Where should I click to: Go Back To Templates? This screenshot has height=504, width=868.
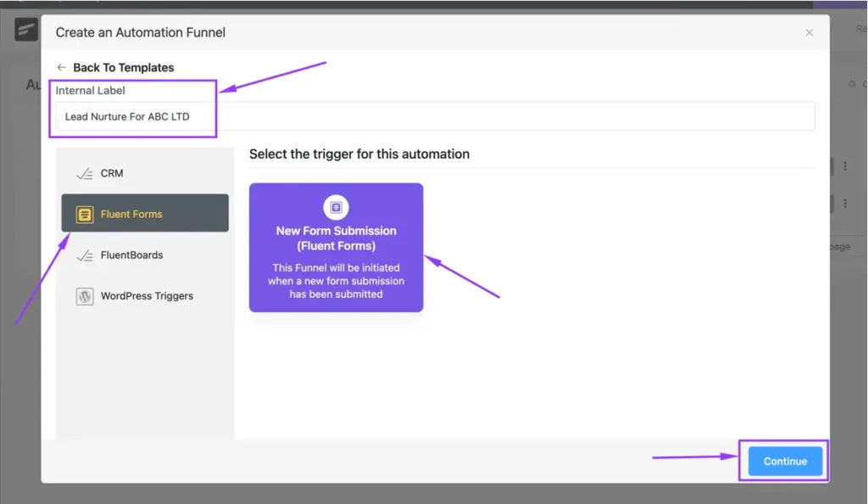coord(123,68)
